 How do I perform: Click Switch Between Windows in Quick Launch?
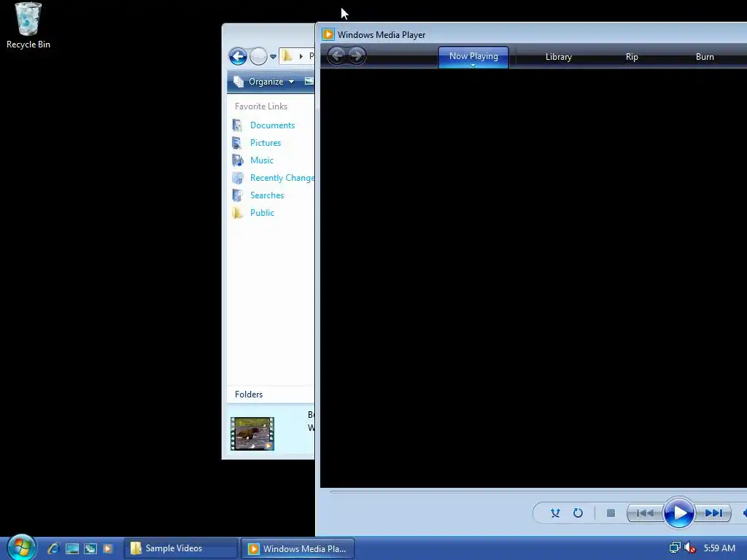pos(90,548)
